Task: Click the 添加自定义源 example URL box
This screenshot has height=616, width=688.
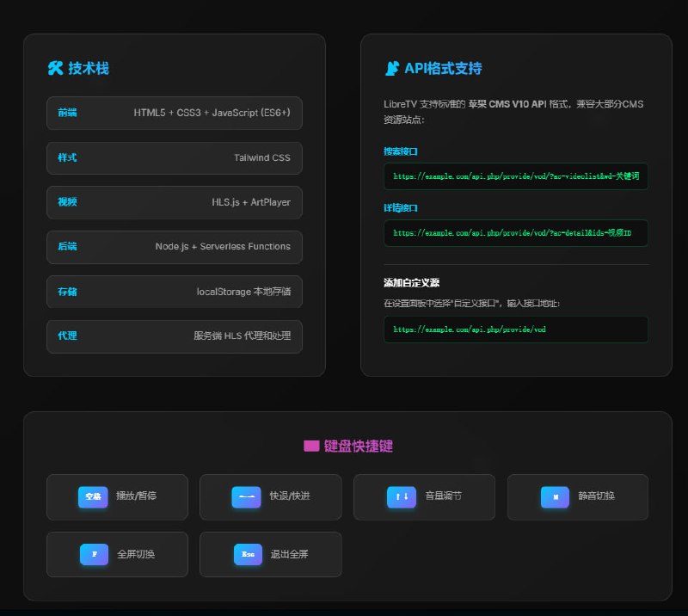Action: (515, 329)
